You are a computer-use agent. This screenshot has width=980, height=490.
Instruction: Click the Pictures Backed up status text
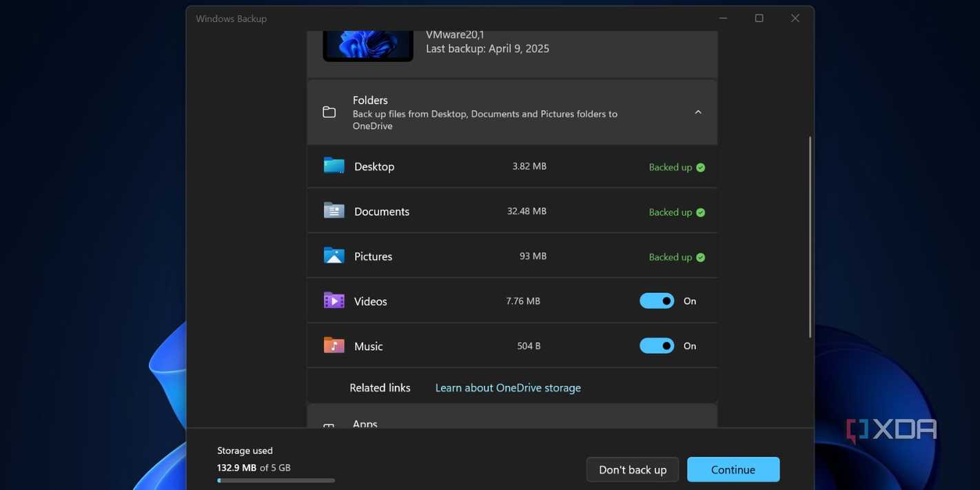[670, 257]
